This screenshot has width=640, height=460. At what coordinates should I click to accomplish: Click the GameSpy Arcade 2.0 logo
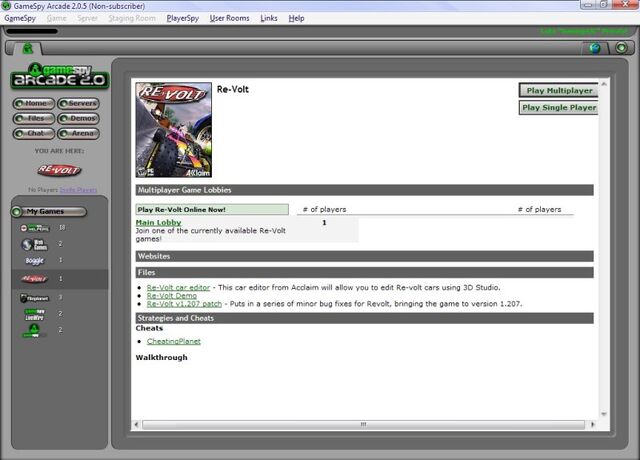coord(60,76)
